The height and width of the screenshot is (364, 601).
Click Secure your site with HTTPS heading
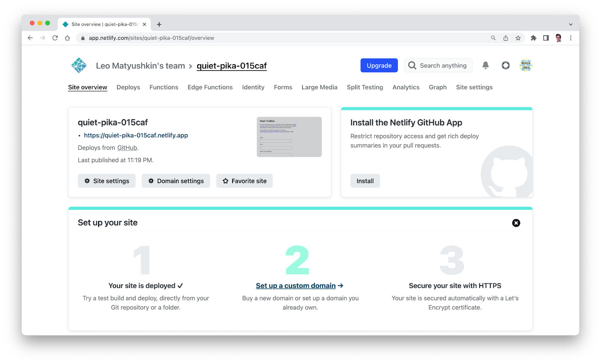pos(455,286)
